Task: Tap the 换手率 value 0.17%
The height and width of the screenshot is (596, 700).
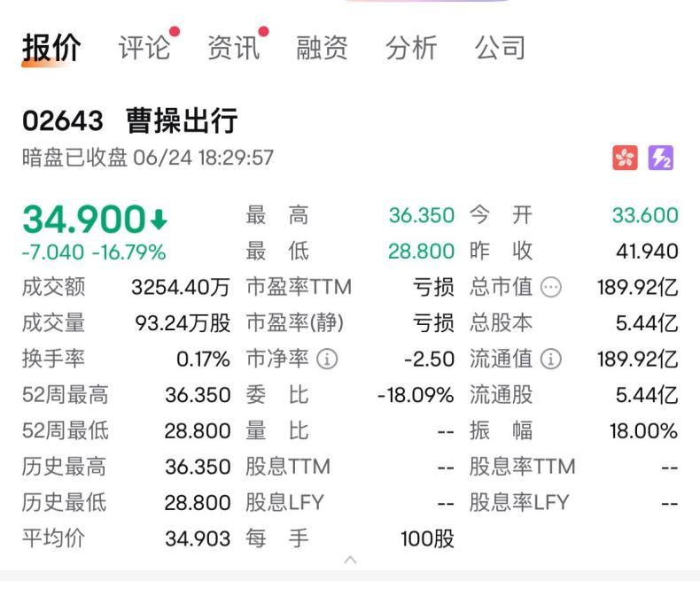Action: coord(203,360)
